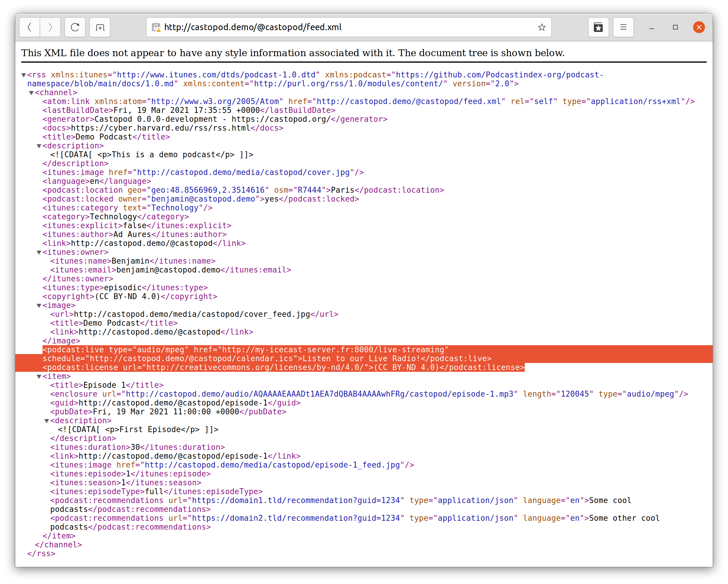Collapse the item description element
The height and width of the screenshot is (584, 728).
pyautogui.click(x=47, y=421)
